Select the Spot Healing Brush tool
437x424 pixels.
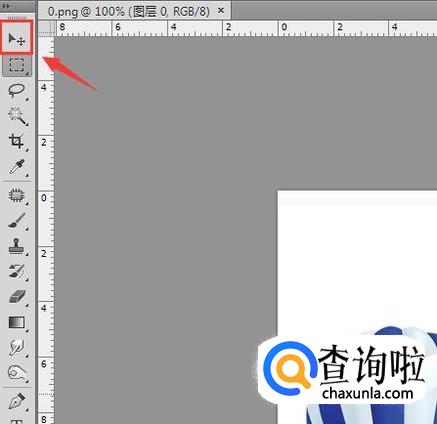(x=17, y=195)
